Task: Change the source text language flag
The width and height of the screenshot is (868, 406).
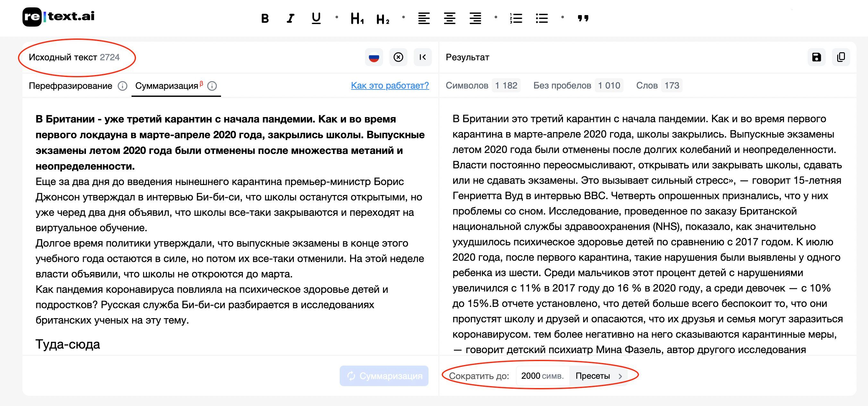Action: pos(374,57)
